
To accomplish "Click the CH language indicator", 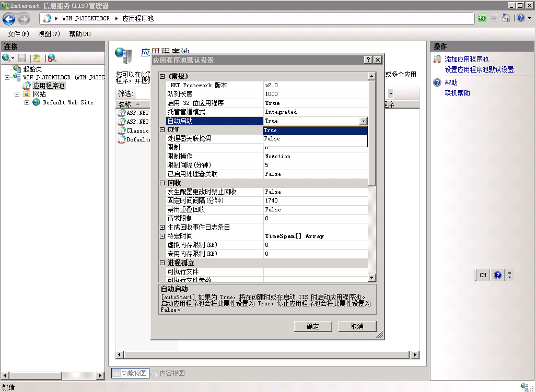I will 483,275.
